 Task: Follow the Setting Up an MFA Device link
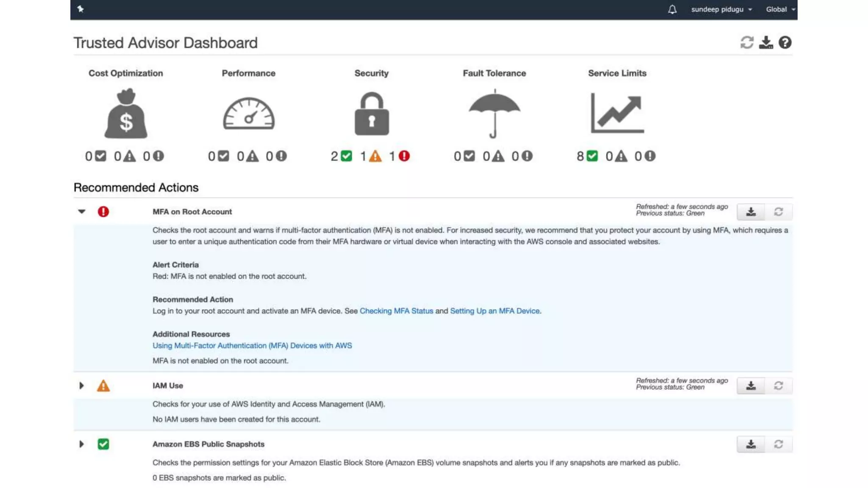click(495, 311)
